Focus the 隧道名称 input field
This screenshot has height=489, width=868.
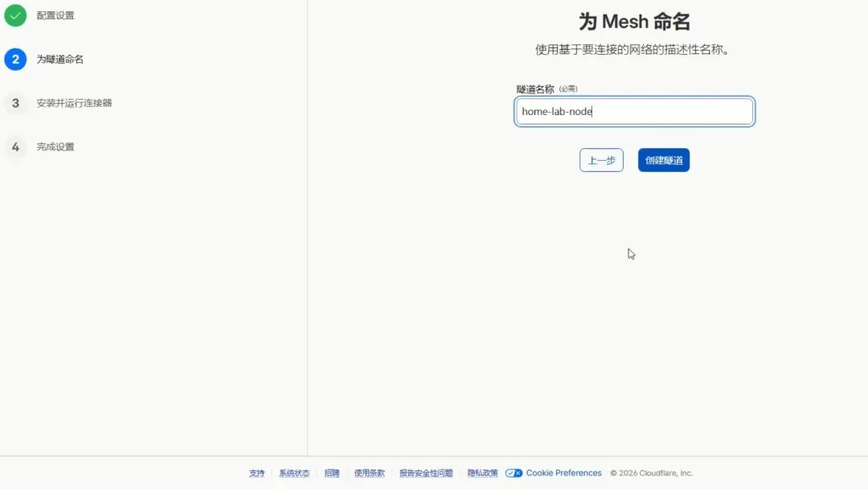(634, 111)
